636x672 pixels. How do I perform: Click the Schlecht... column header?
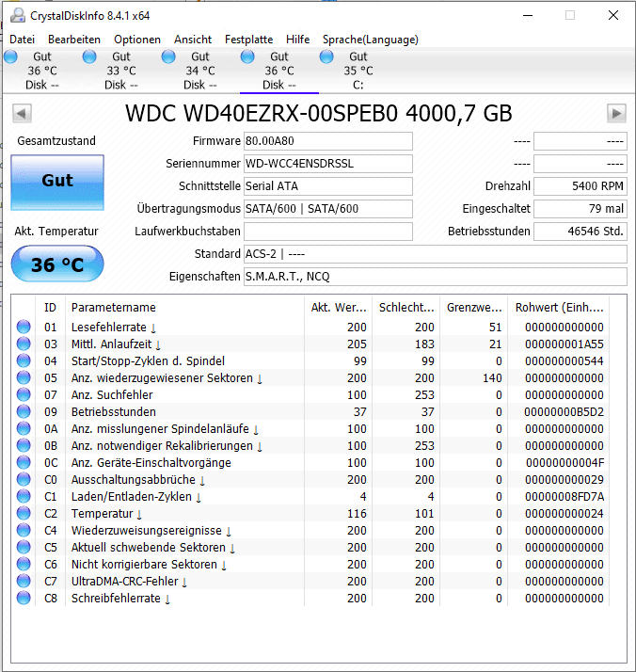(406, 307)
